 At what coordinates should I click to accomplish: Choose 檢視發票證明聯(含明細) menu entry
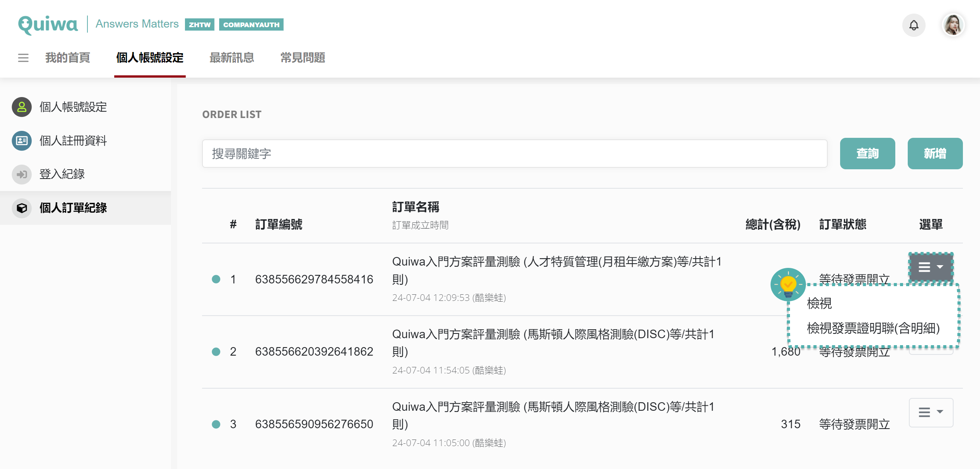(873, 328)
